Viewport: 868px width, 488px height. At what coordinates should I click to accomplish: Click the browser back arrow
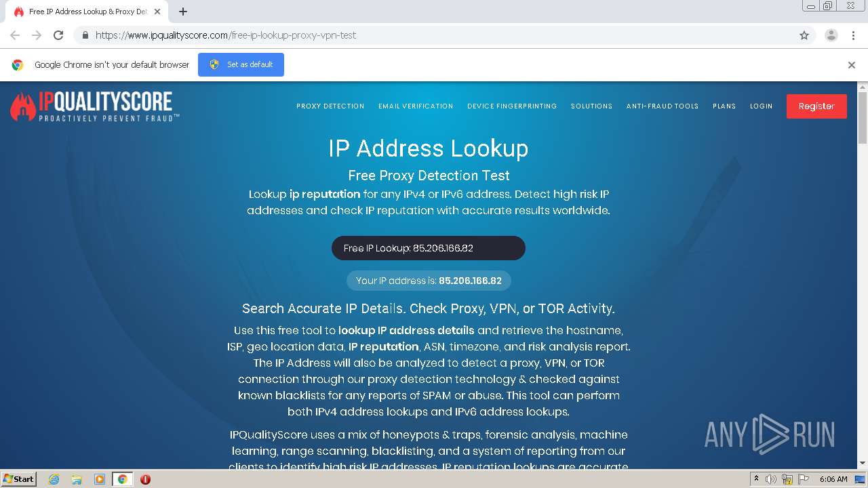tap(15, 35)
